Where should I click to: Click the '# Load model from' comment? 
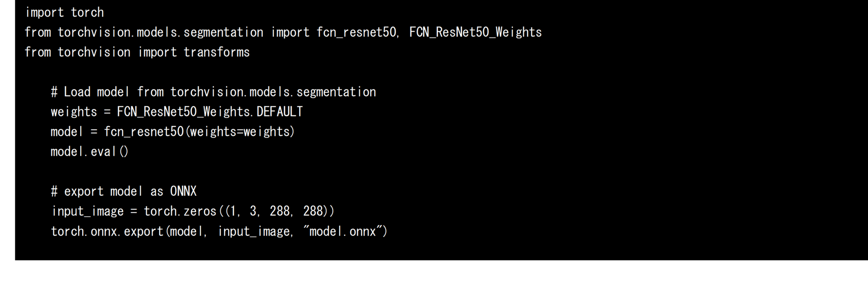point(107,92)
